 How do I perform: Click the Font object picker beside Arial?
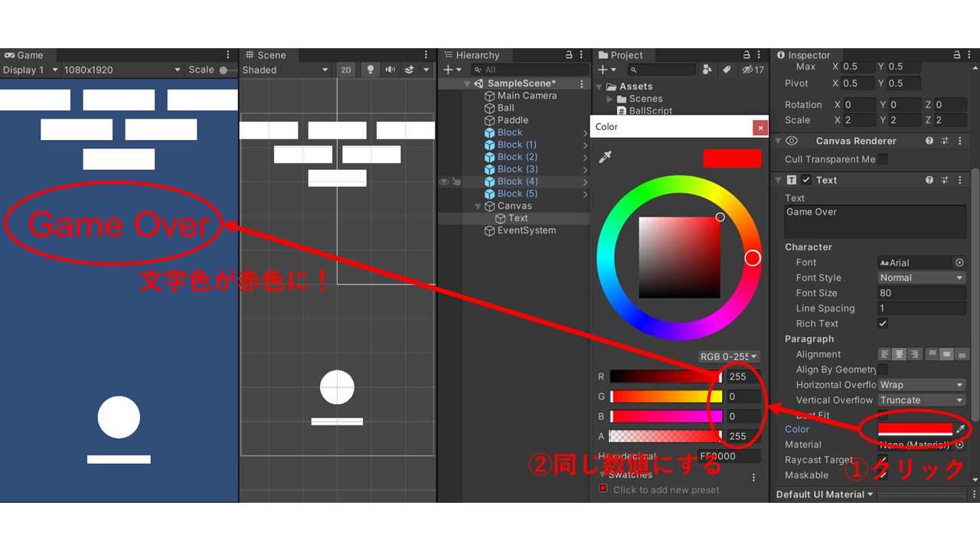point(959,262)
